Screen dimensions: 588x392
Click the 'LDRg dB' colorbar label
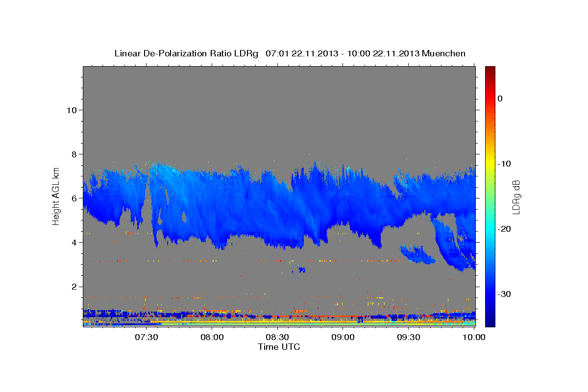tap(515, 197)
